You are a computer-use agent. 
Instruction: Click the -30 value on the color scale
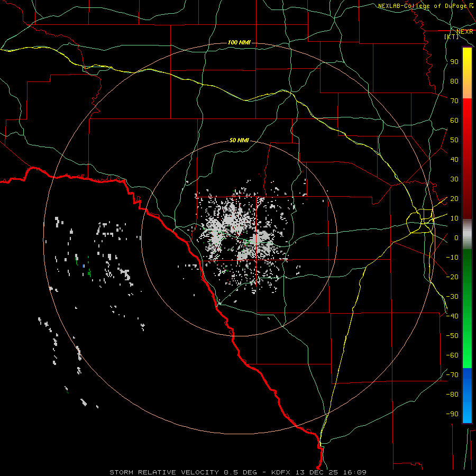tap(452, 297)
